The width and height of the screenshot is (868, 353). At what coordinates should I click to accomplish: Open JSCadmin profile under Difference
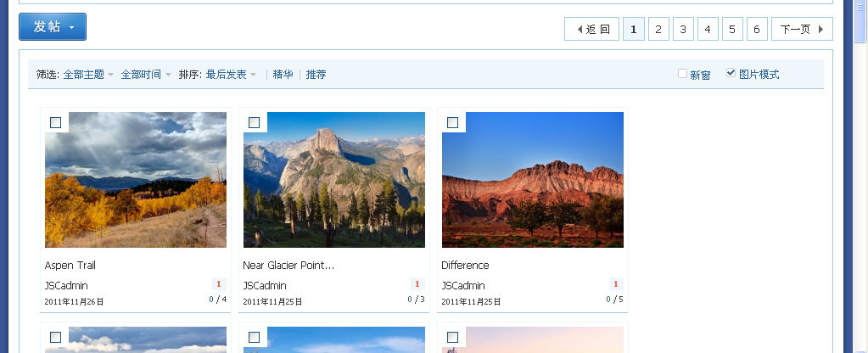[462, 285]
